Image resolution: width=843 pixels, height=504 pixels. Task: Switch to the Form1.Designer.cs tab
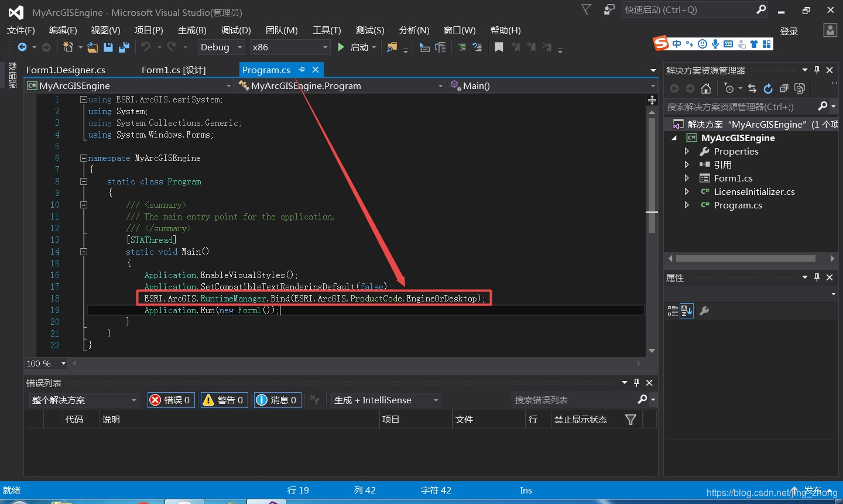tap(66, 70)
